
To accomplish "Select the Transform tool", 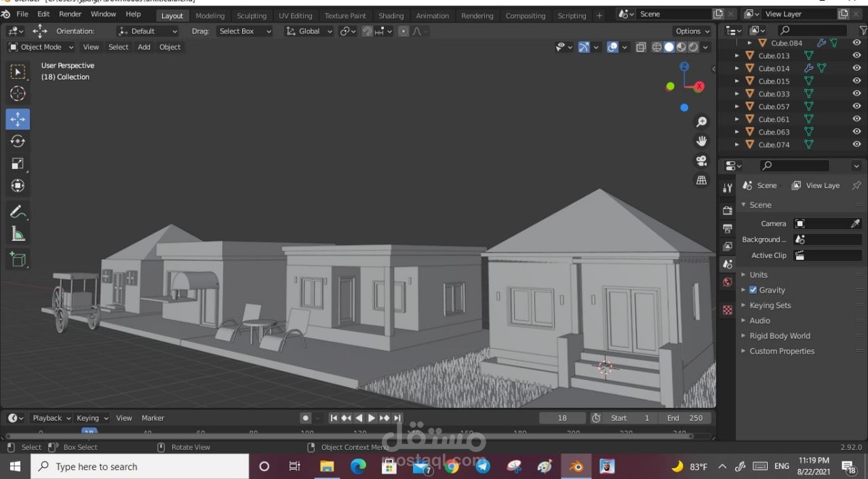I will [18, 185].
